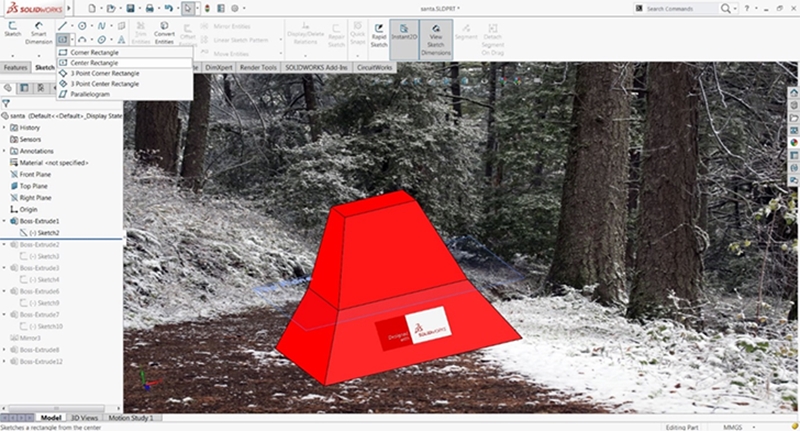Select the Smart Dimension tool
The image size is (800, 431).
coord(39,33)
